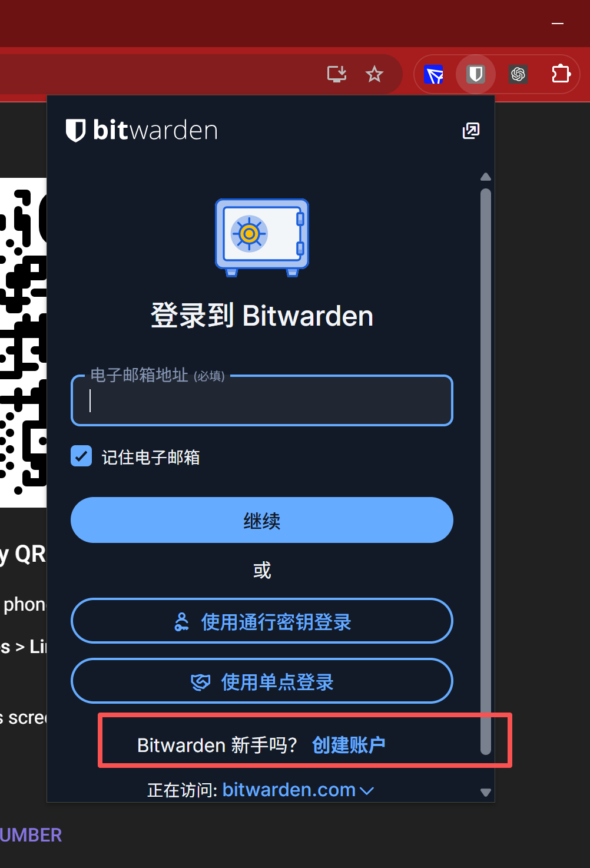Click the scrollbar down arrow

click(486, 792)
